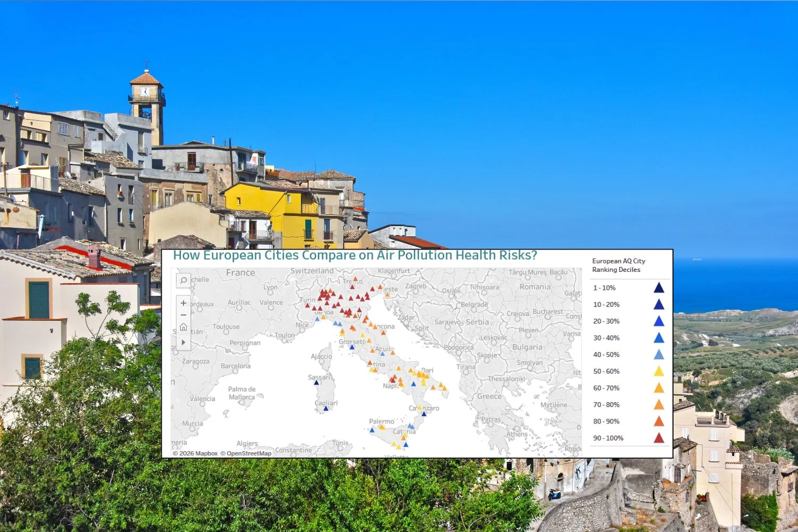Image resolution: width=798 pixels, height=532 pixels.
Task: Click the red marker left of Turin
Action: 307,305
